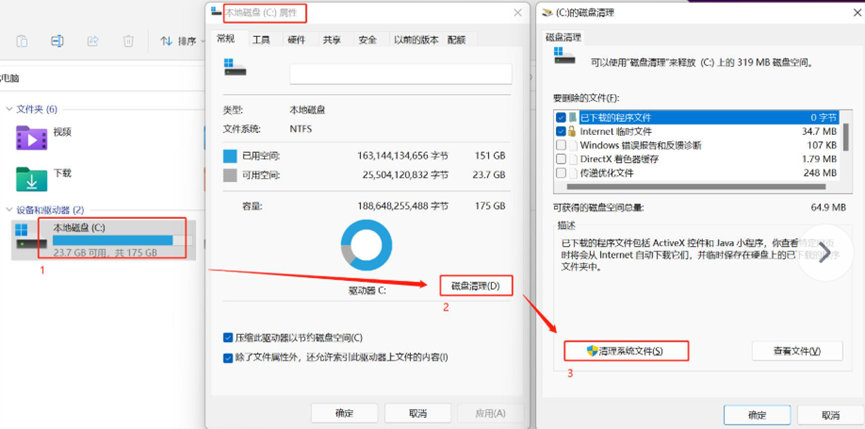The height and width of the screenshot is (429, 865).
Task: Switch to the 常规 tab
Action: [x=226, y=39]
